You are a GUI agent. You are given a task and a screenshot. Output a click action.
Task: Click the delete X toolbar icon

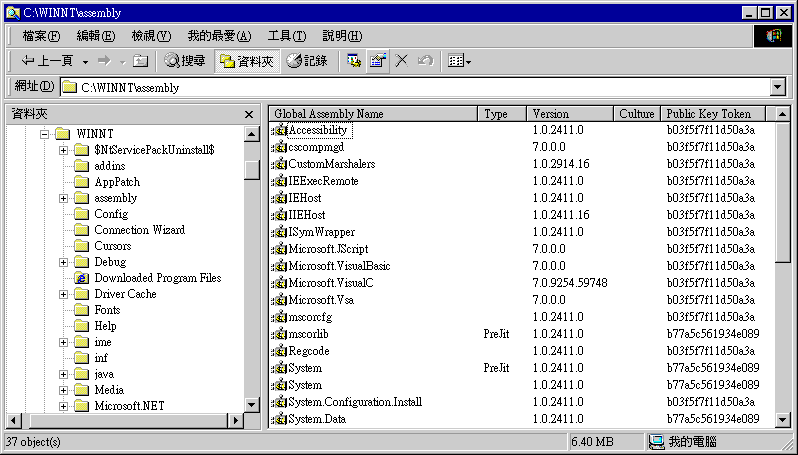pyautogui.click(x=402, y=61)
